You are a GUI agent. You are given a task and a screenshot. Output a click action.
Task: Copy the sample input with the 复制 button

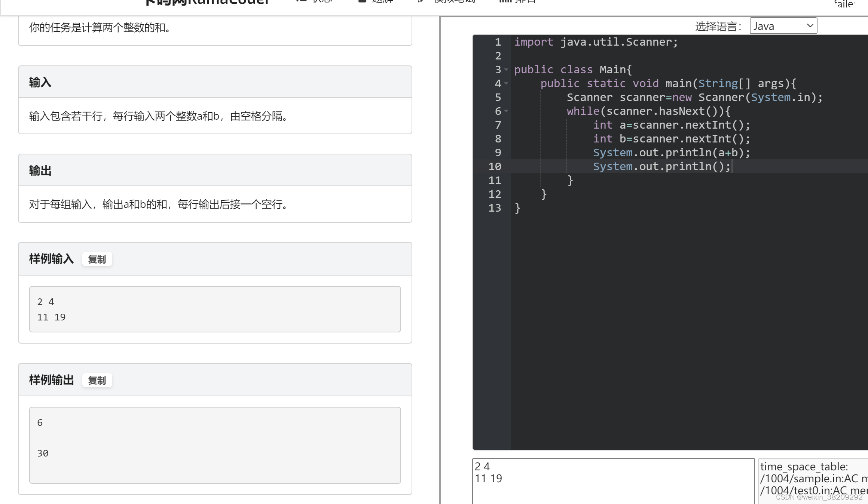tap(97, 259)
